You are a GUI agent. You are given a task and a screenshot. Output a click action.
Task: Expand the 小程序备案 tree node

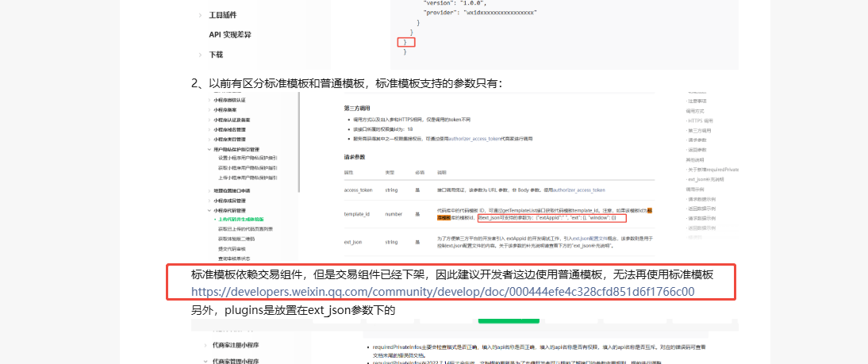coord(209,110)
